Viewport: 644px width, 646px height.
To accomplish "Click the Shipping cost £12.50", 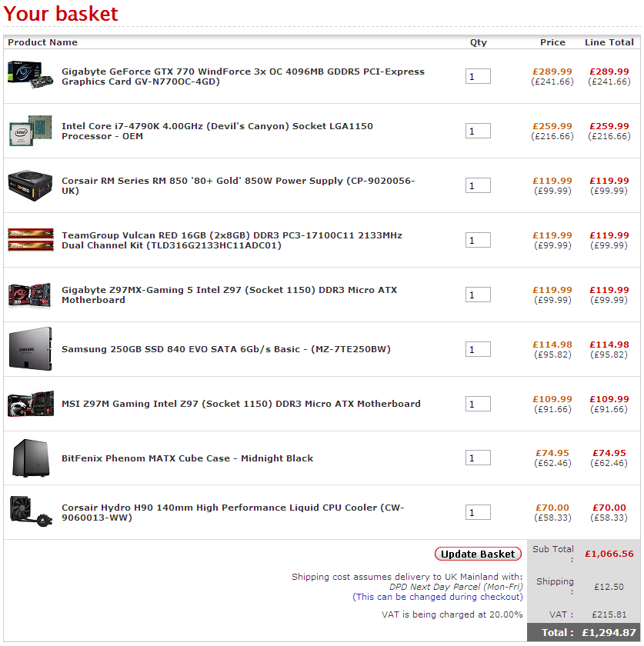I will (609, 587).
